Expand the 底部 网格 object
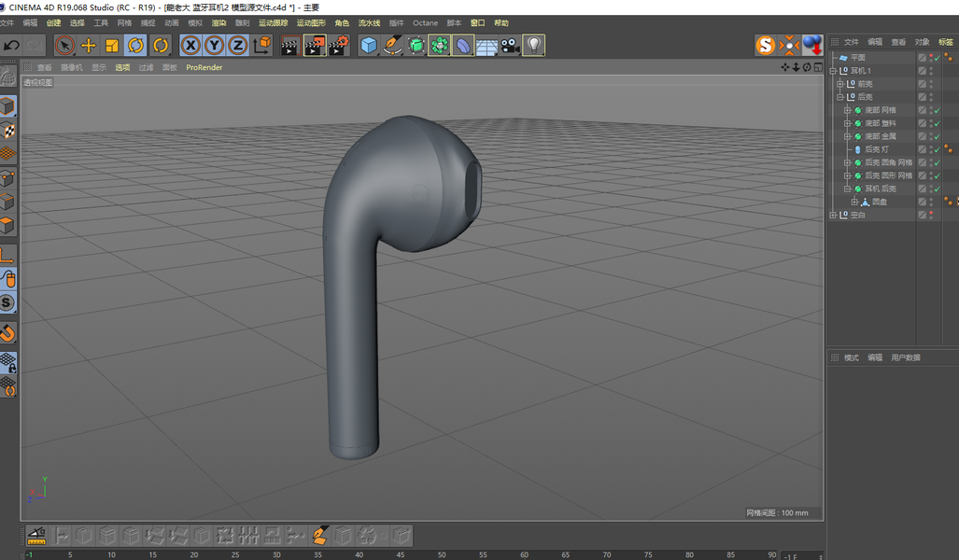 pos(848,110)
